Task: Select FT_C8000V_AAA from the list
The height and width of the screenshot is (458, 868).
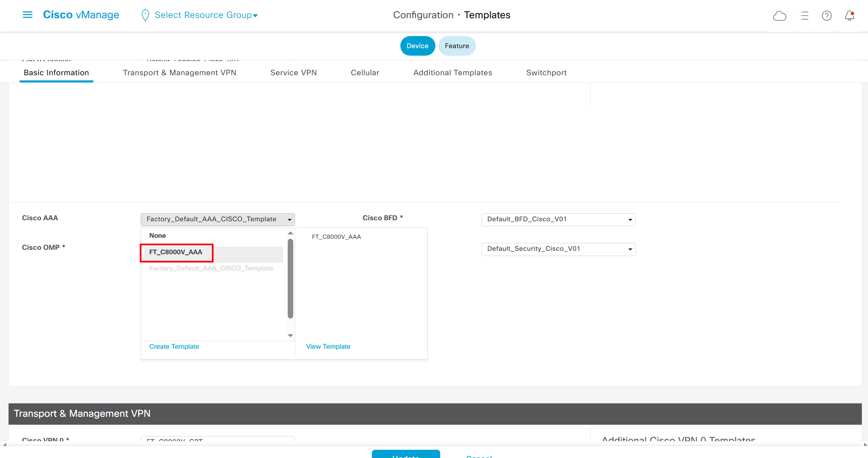Action: pos(176,252)
